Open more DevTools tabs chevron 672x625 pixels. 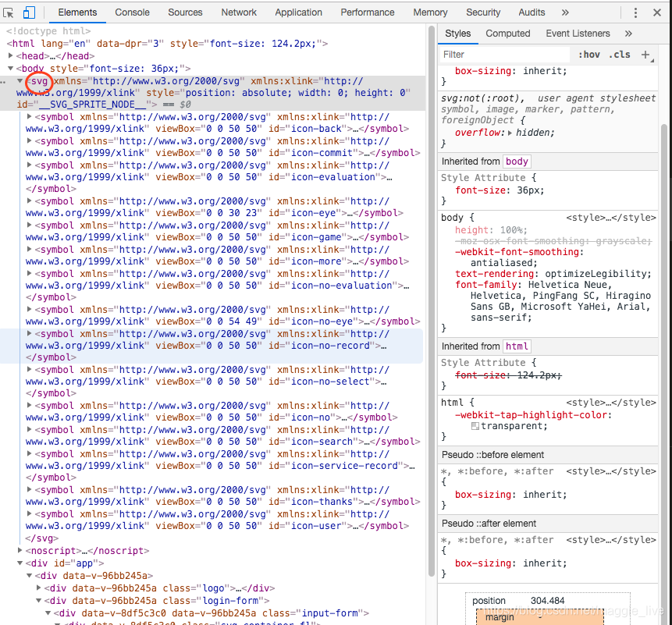pos(565,12)
